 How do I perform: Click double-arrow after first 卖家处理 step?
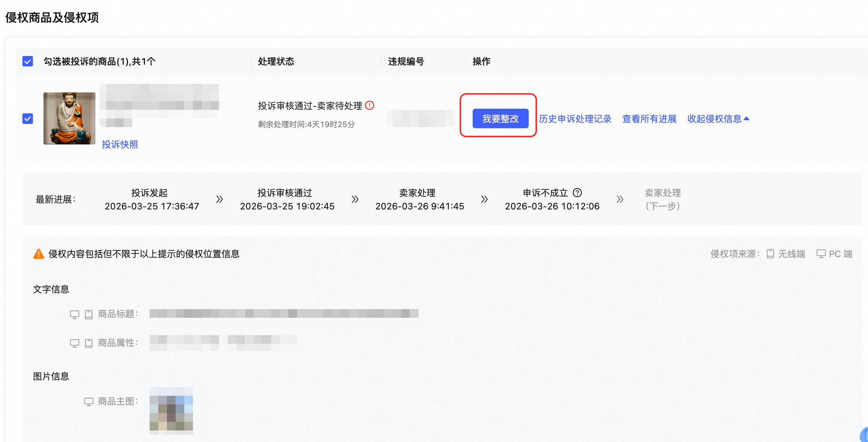point(484,199)
